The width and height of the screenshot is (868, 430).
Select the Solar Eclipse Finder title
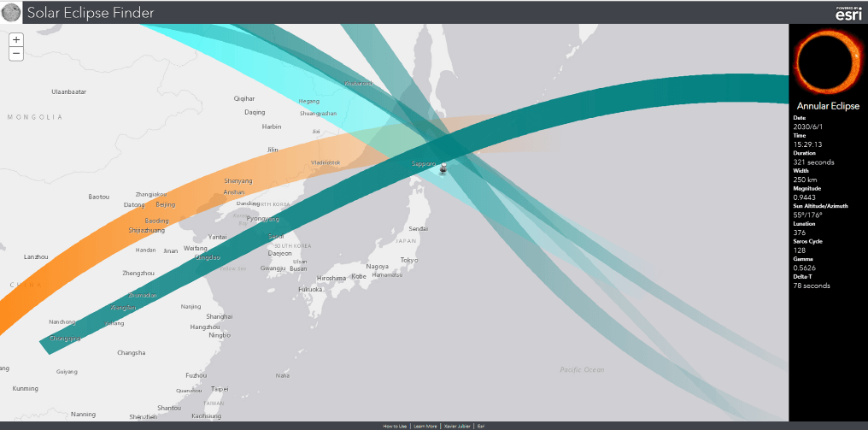point(91,12)
